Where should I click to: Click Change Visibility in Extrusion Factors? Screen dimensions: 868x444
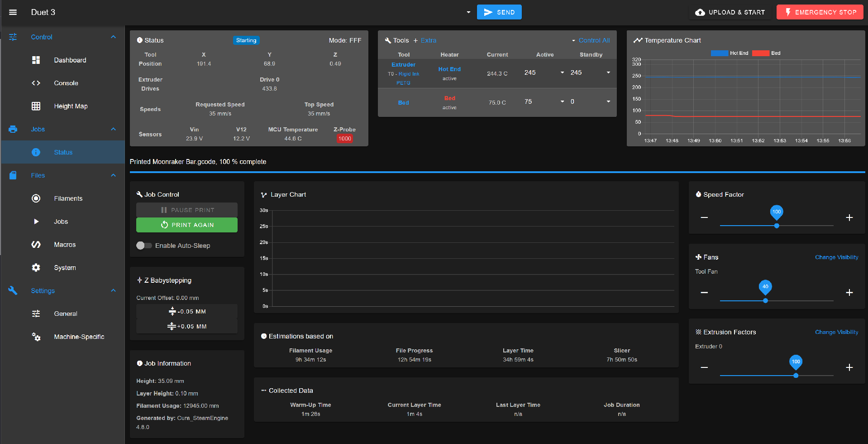836,332
